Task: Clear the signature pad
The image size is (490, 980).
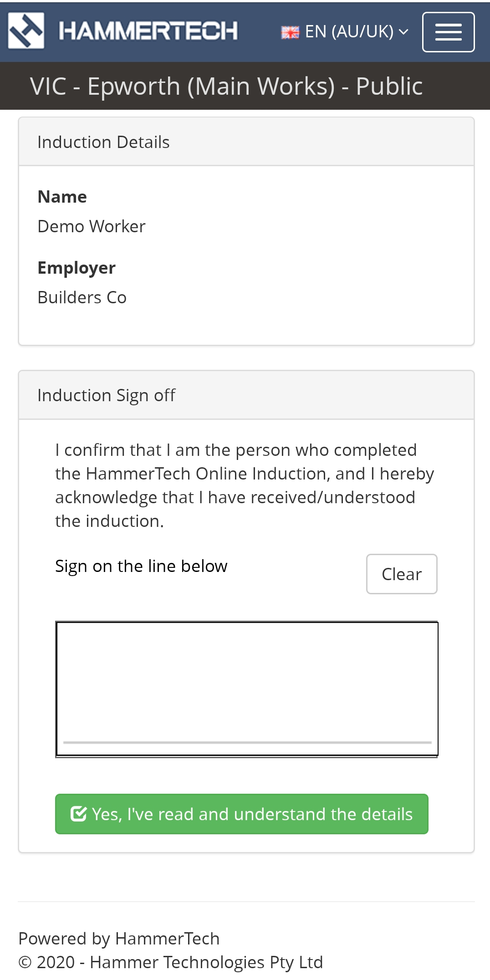Action: pyautogui.click(x=402, y=574)
